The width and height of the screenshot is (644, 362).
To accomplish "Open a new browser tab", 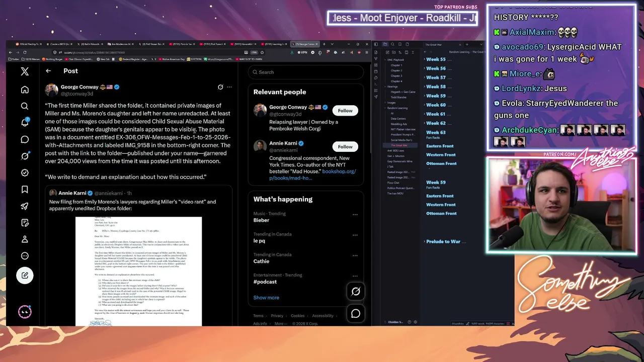I will click(325, 44).
